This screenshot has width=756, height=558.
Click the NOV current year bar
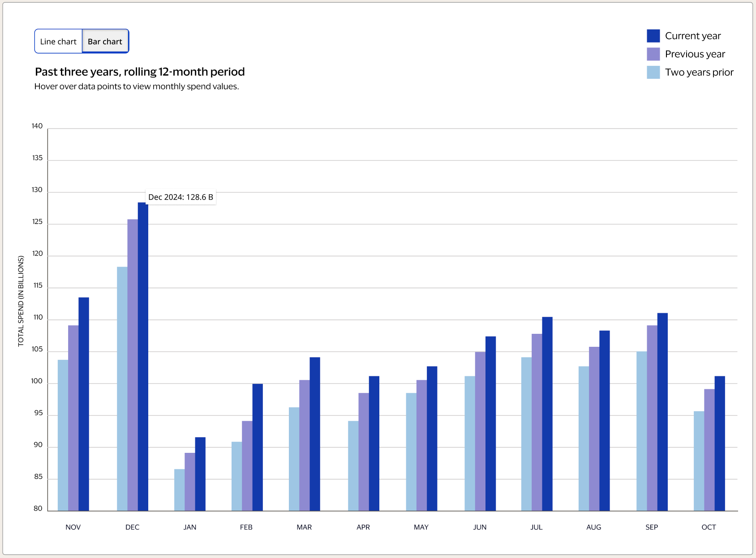click(x=84, y=403)
